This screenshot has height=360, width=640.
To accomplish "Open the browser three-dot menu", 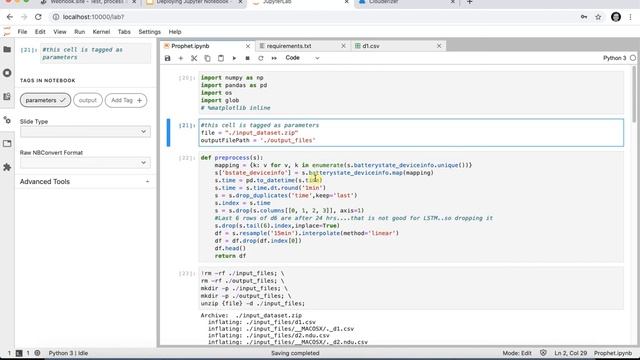I will click(x=631, y=17).
